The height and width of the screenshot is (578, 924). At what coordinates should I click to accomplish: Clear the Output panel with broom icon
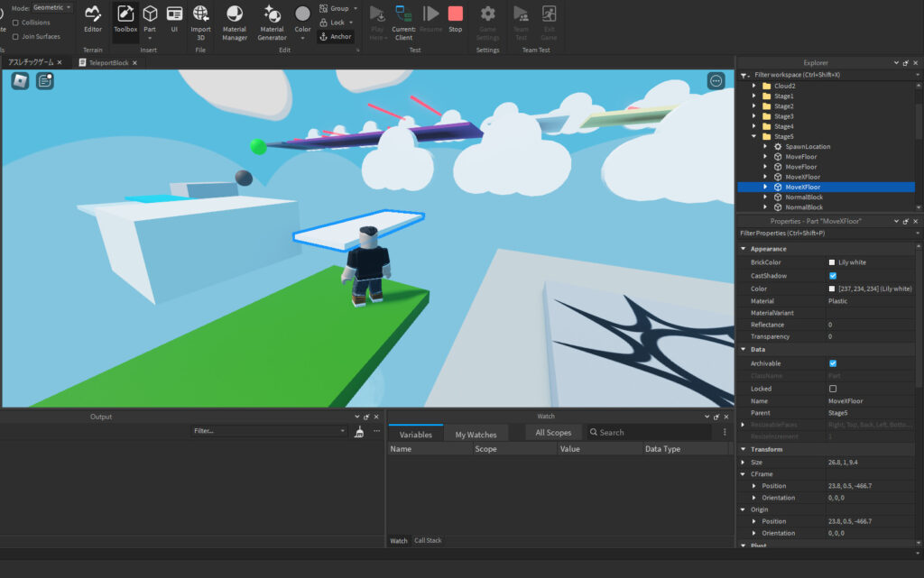coord(359,431)
